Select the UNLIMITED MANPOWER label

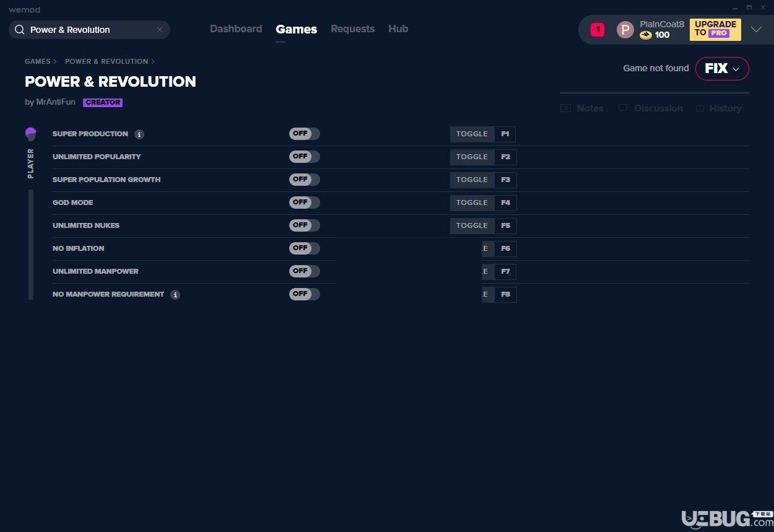[95, 271]
